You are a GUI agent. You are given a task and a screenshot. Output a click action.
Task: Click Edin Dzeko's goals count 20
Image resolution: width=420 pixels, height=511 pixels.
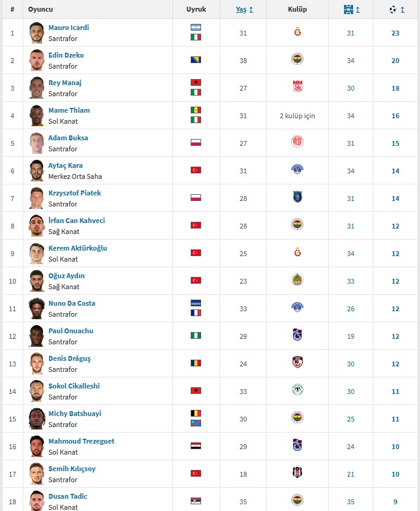[x=395, y=61]
